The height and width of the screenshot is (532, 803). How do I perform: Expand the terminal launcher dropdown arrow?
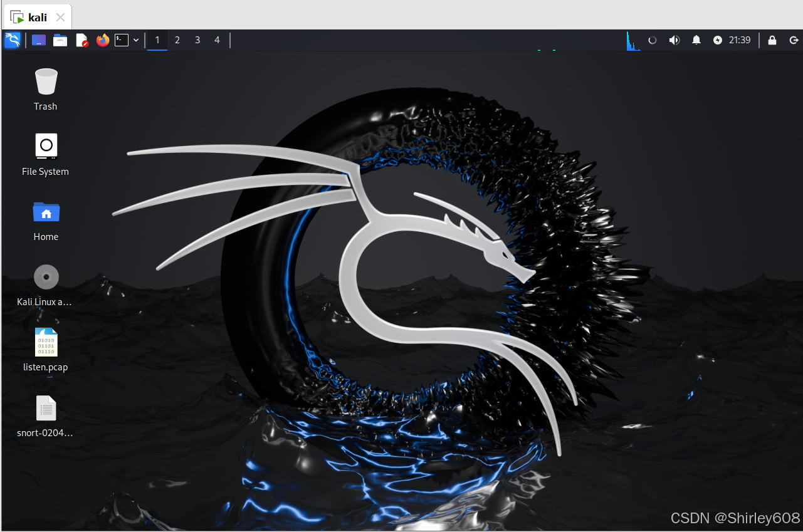click(x=136, y=40)
